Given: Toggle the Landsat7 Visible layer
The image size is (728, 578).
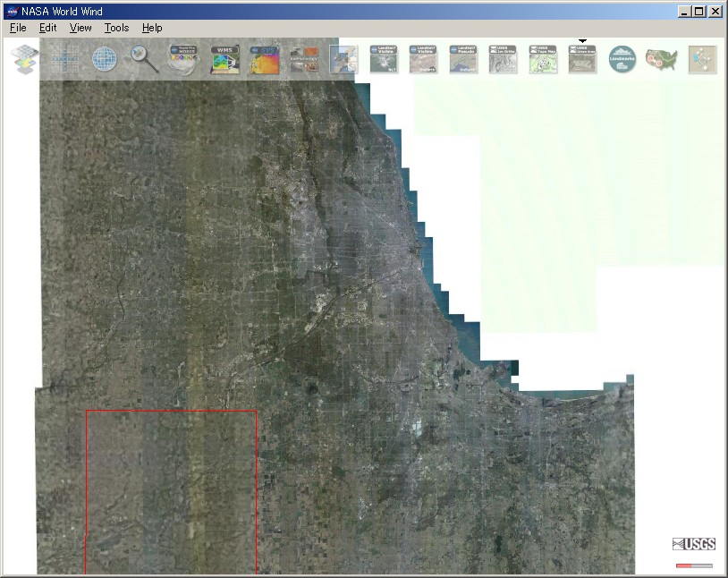Looking at the screenshot, I should pyautogui.click(x=383, y=59).
